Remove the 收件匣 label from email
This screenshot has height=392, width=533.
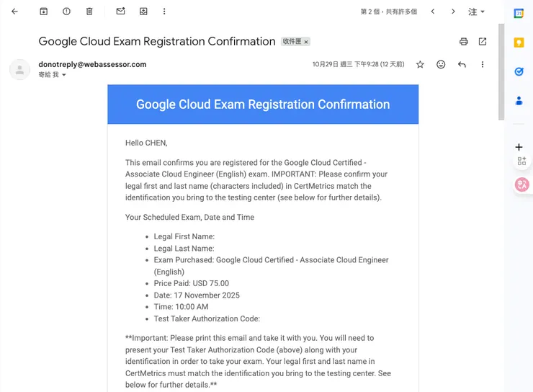point(306,42)
